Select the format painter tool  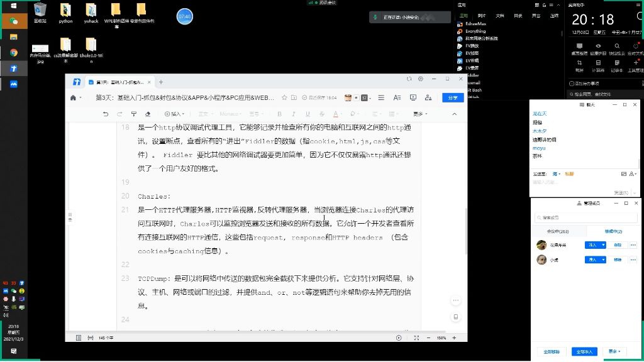click(x=134, y=114)
